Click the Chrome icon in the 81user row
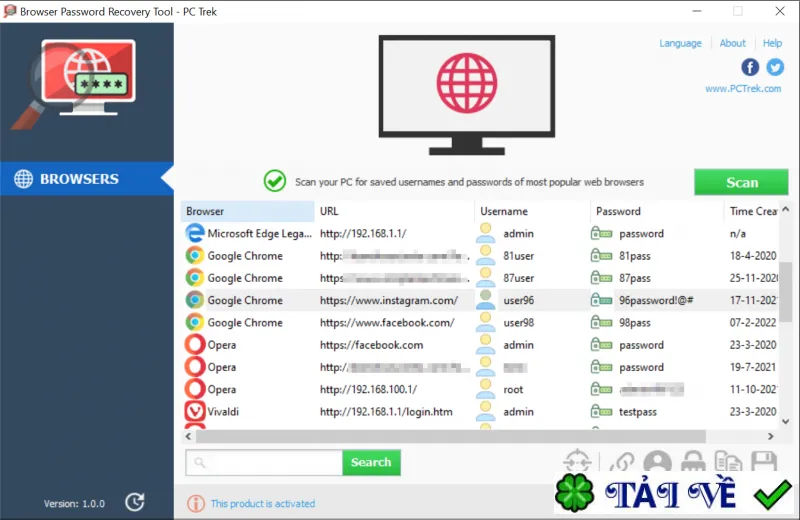The width and height of the screenshot is (800, 520). 195,255
